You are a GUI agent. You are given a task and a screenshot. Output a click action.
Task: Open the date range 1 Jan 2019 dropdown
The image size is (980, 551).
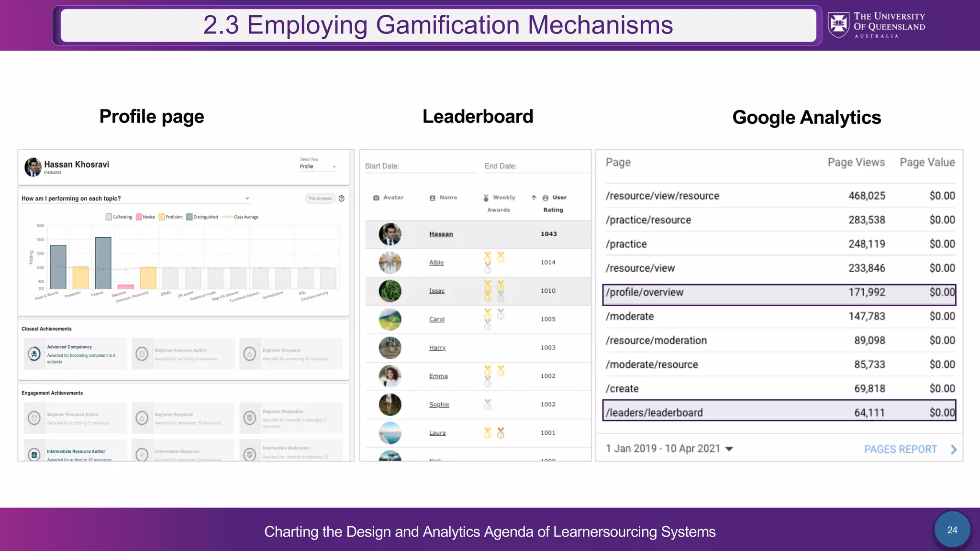669,449
